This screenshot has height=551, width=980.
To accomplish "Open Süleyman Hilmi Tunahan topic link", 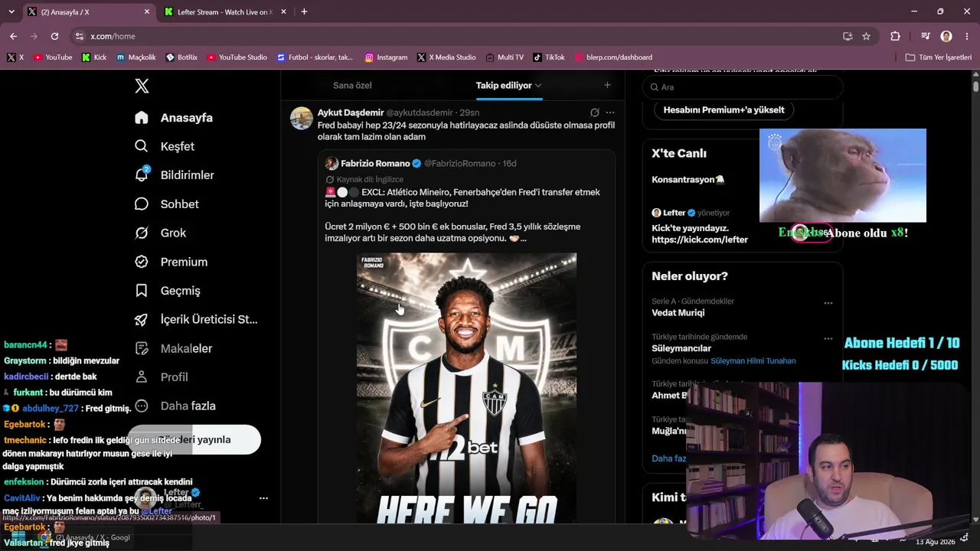I will click(753, 361).
